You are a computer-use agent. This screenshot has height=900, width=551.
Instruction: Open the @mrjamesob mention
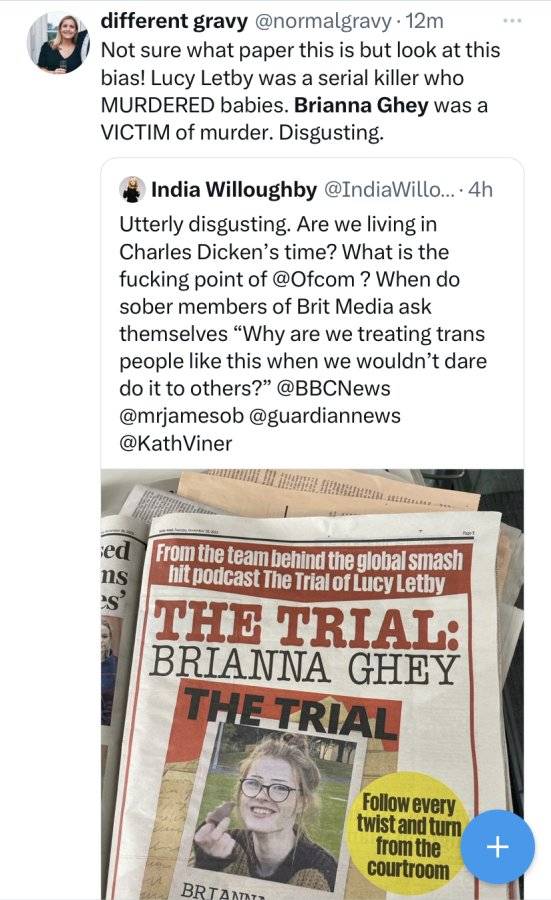click(181, 416)
